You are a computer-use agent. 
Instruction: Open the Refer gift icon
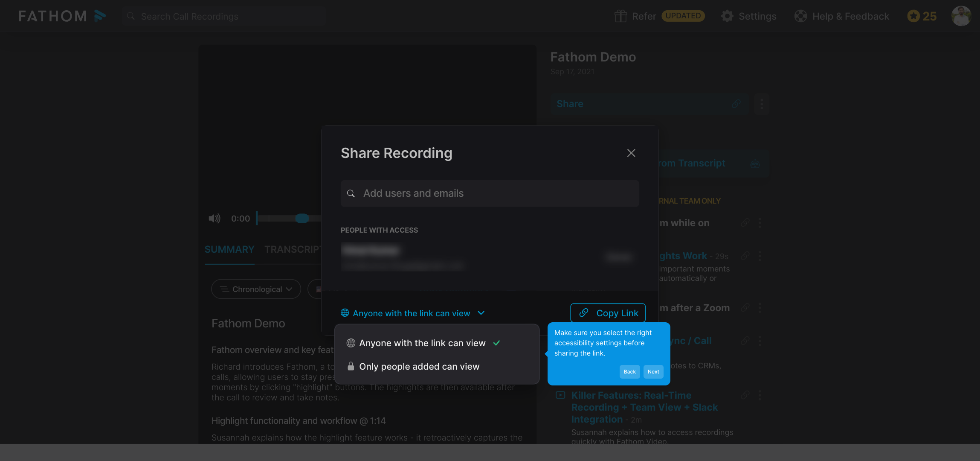(x=620, y=16)
